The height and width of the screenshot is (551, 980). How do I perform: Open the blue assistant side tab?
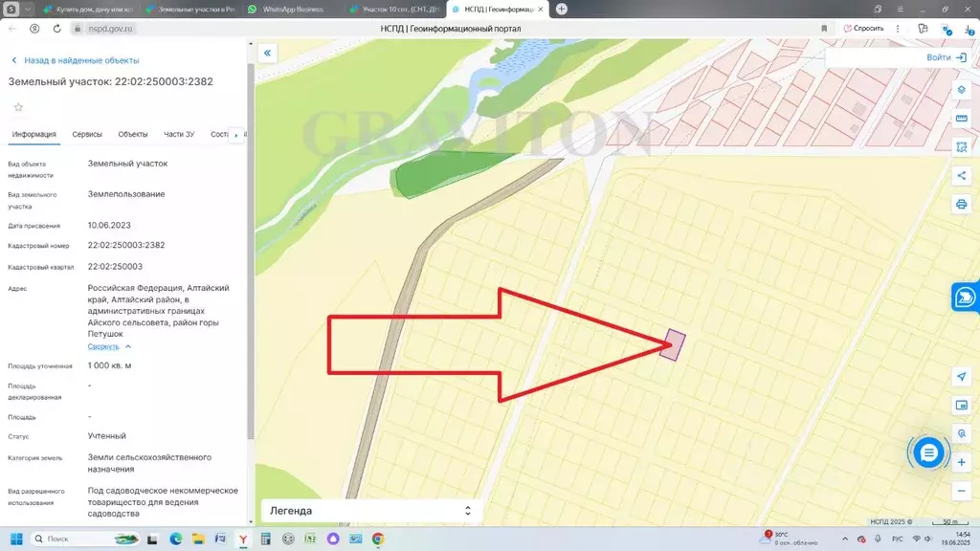point(966,297)
